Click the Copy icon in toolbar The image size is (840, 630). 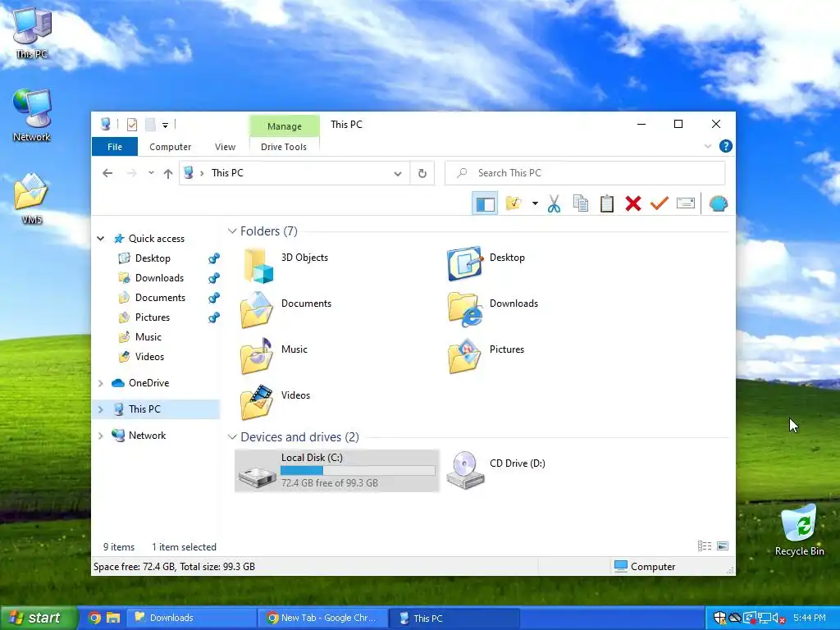[581, 203]
